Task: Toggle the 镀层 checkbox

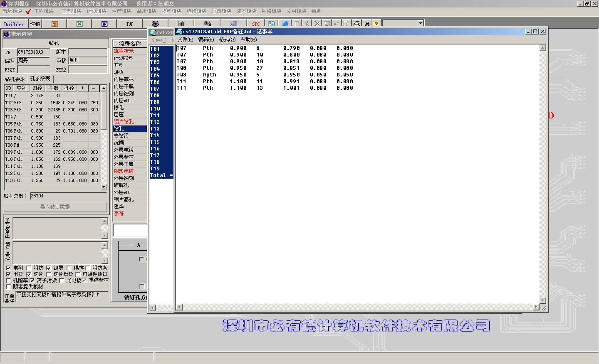Action: pyautogui.click(x=49, y=268)
